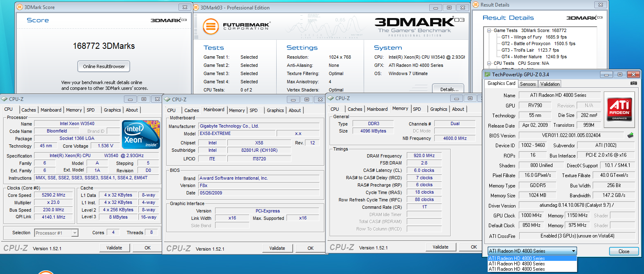Click Validate in CPU-Z window showing CPU tab
The width and height of the screenshot is (644, 274).
point(115,248)
